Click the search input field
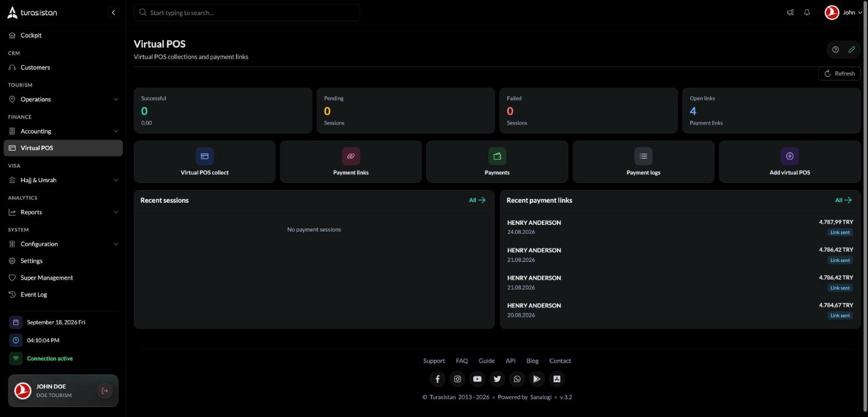 [247, 13]
